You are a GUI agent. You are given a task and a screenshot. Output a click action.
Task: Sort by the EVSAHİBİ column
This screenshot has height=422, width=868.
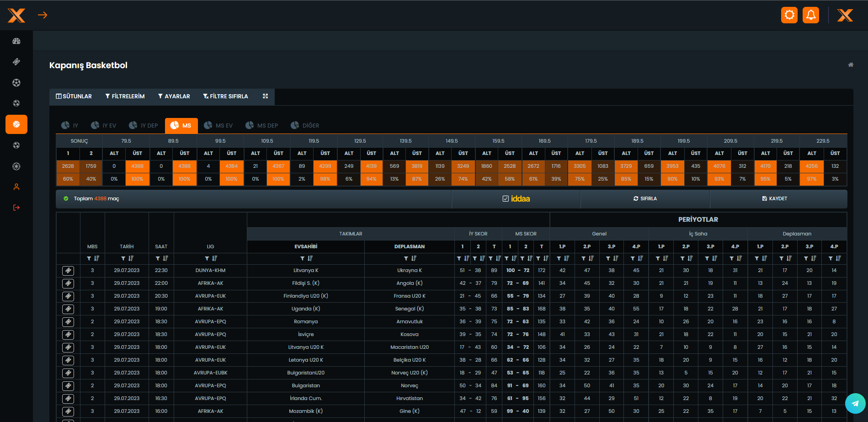[x=310, y=259]
